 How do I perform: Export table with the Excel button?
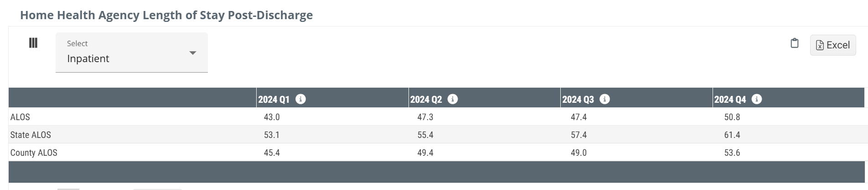pyautogui.click(x=833, y=45)
